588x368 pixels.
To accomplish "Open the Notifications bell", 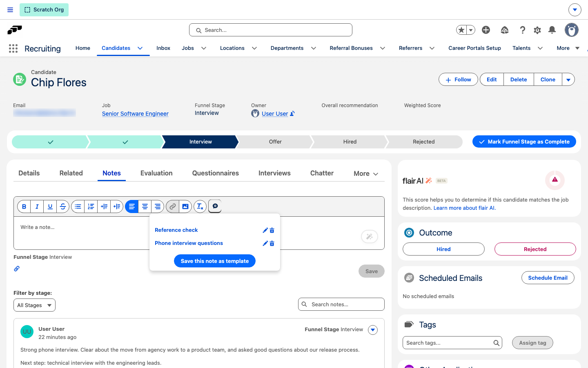I will (552, 30).
